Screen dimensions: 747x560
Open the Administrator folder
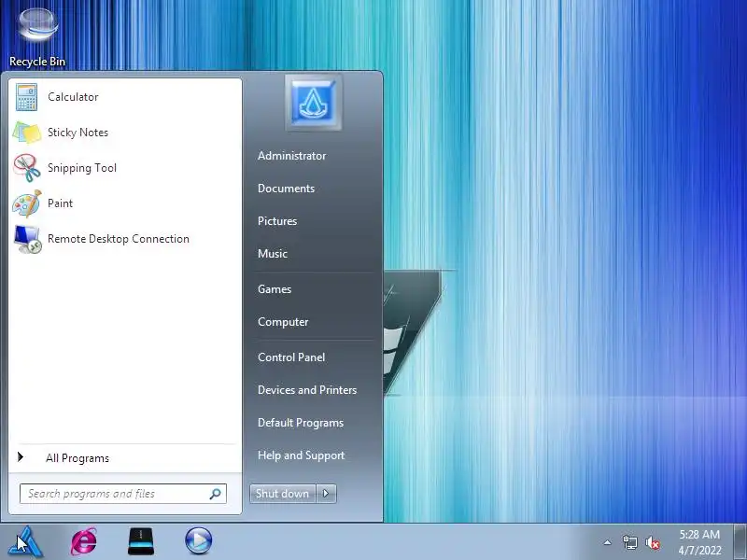tap(291, 156)
